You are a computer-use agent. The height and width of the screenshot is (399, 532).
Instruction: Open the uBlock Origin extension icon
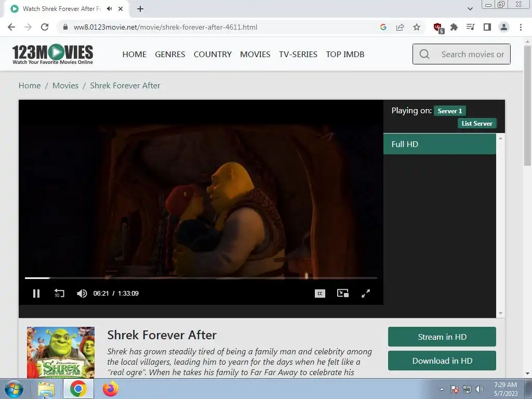point(438,28)
